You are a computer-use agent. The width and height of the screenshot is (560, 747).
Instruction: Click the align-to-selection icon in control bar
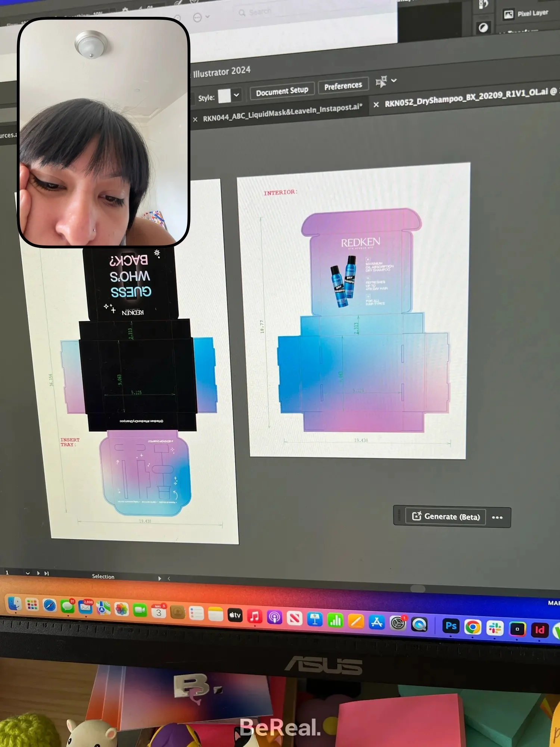(x=381, y=82)
